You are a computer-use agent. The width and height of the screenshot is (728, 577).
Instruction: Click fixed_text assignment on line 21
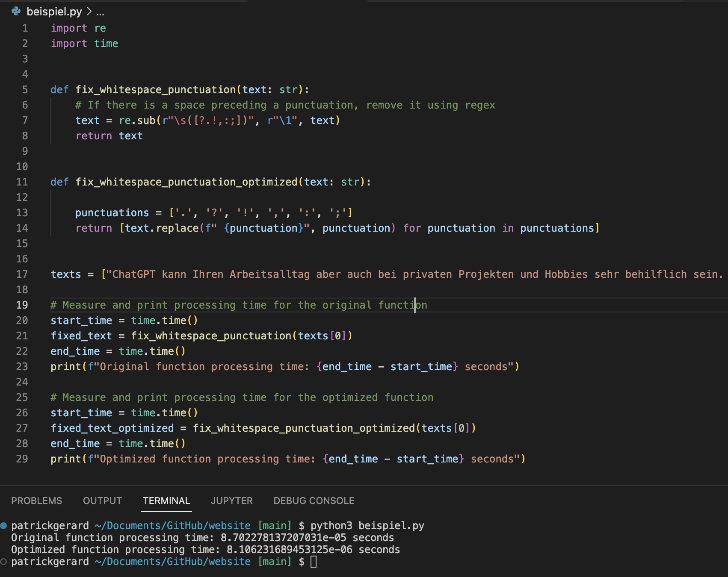click(x=201, y=336)
